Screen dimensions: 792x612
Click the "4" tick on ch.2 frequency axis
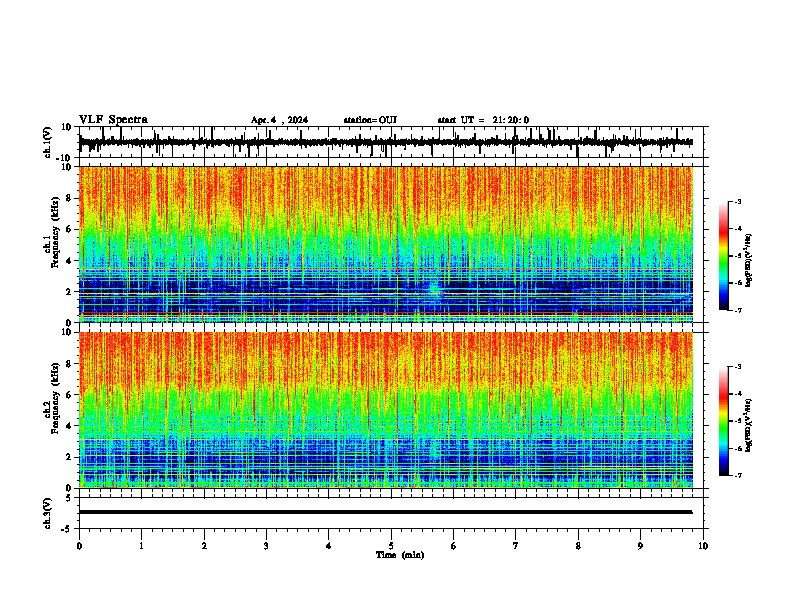pos(70,426)
